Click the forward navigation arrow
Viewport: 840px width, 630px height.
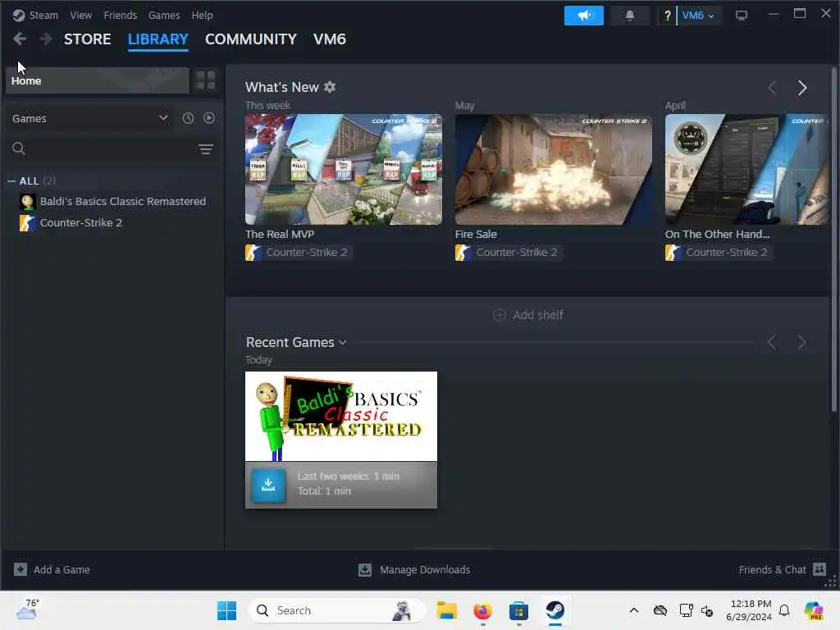46,39
